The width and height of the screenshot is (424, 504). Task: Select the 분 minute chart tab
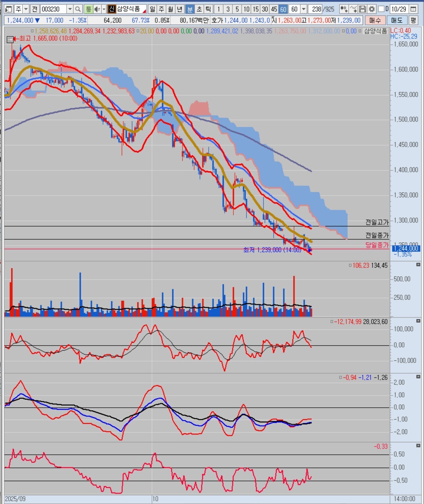190,9
